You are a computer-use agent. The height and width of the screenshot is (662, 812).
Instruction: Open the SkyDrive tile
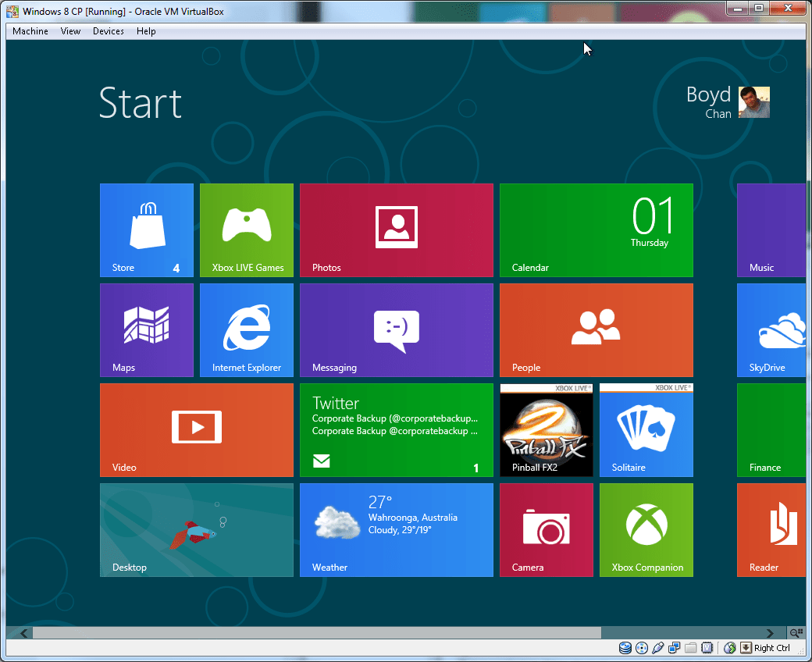(771, 330)
